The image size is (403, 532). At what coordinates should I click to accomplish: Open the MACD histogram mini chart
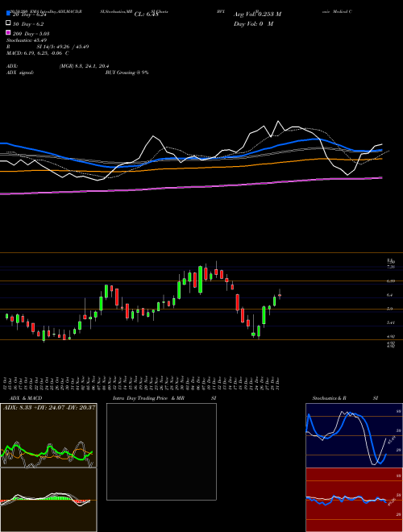pyautogui.click(x=48, y=500)
